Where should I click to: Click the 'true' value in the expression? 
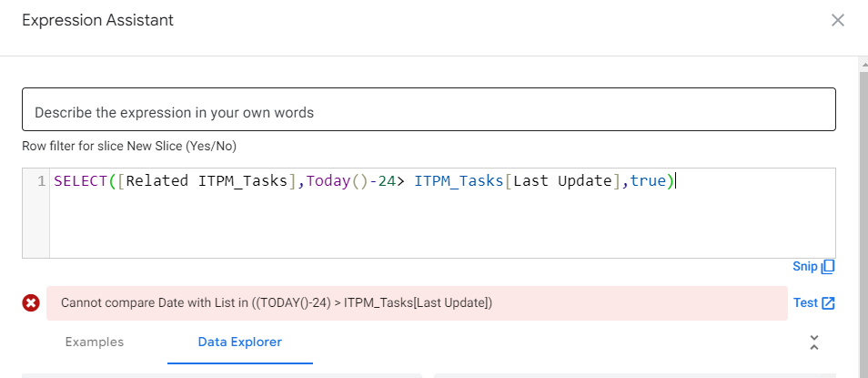pyautogui.click(x=648, y=181)
